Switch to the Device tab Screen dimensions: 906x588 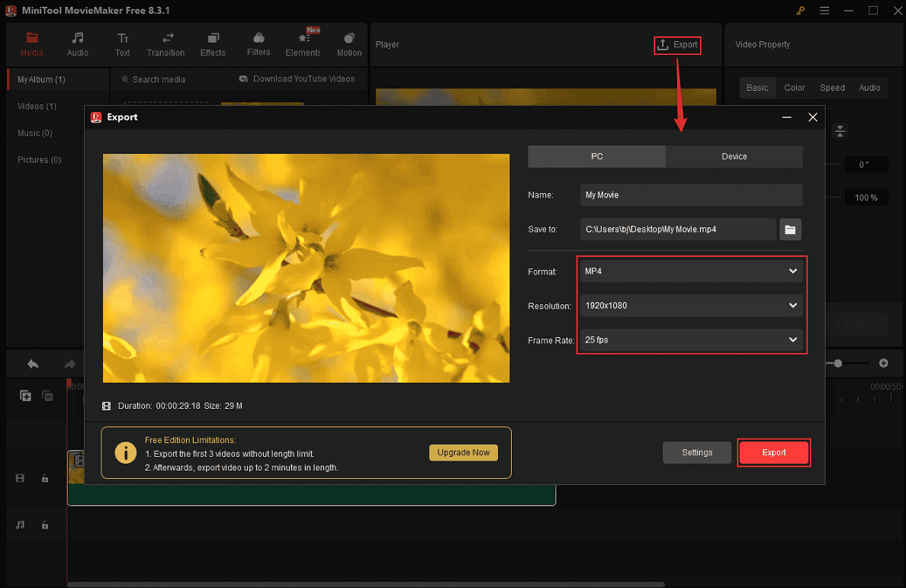tap(734, 156)
